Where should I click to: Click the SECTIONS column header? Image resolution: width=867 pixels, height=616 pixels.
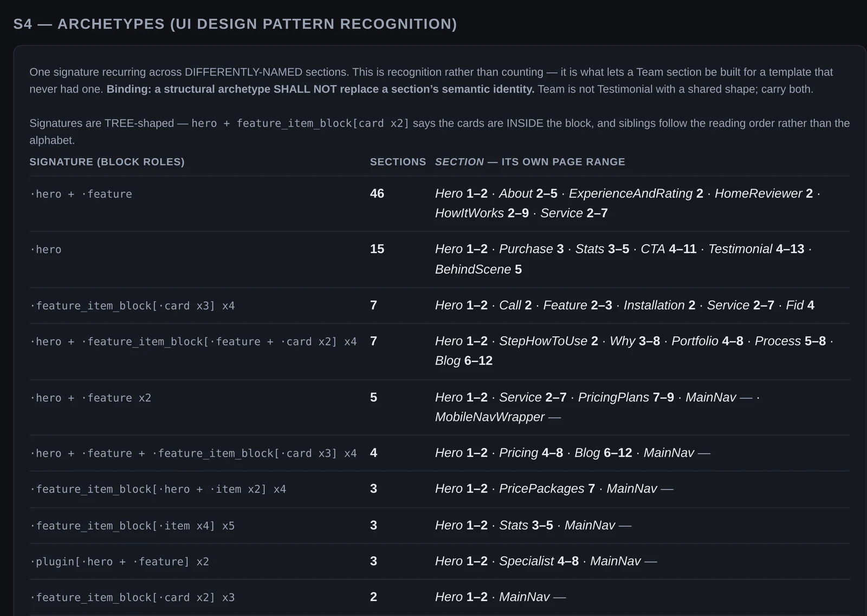(398, 161)
